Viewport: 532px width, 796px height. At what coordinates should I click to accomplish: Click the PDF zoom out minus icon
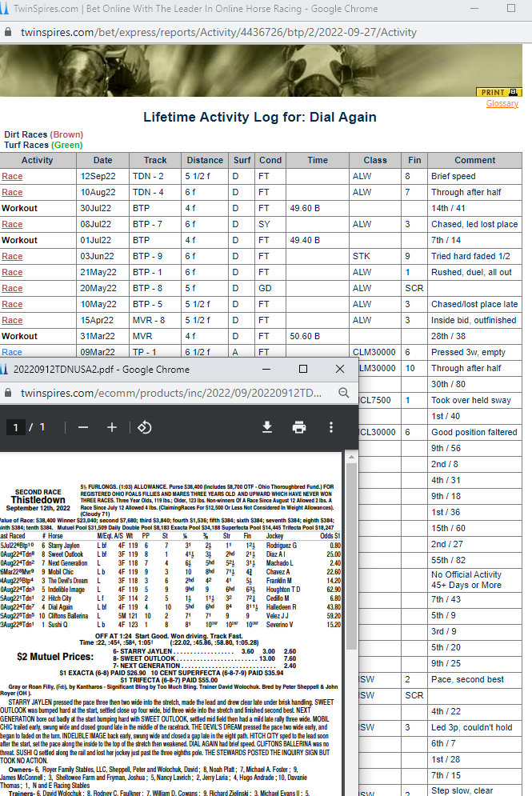coord(83,427)
